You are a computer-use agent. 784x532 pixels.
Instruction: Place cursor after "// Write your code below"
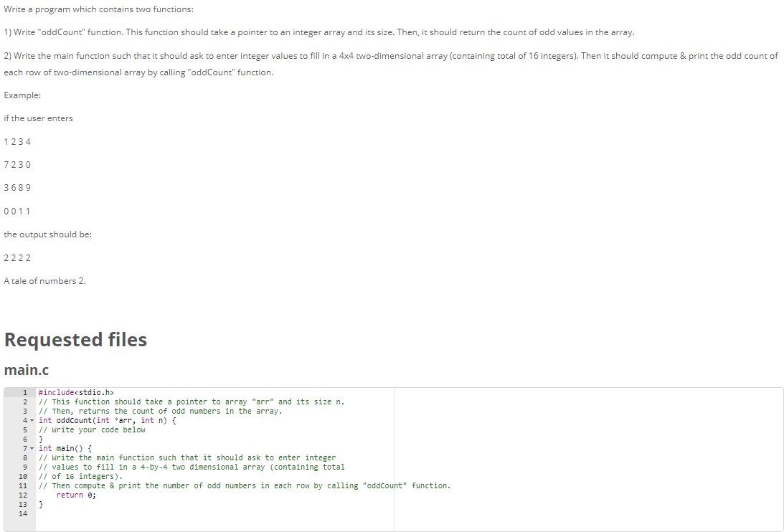pos(145,429)
